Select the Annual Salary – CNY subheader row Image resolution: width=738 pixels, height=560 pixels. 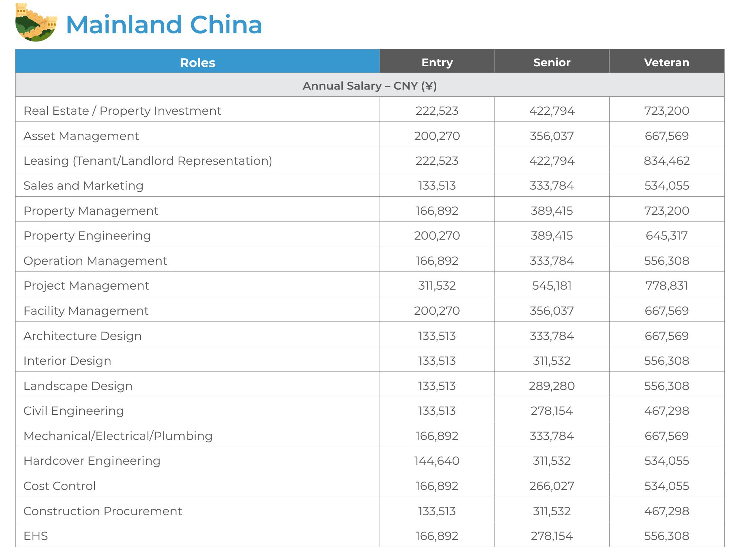point(370,85)
